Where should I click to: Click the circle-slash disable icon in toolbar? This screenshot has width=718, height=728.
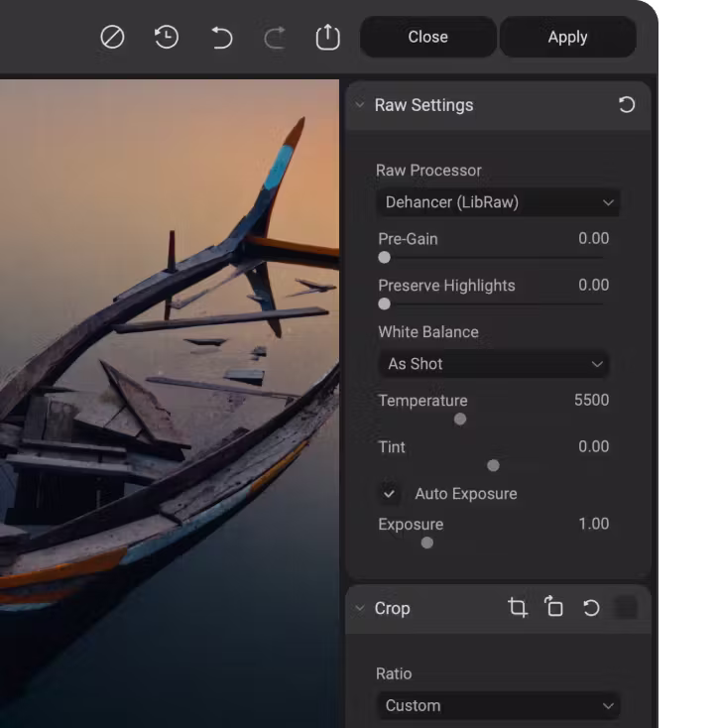pos(113,38)
